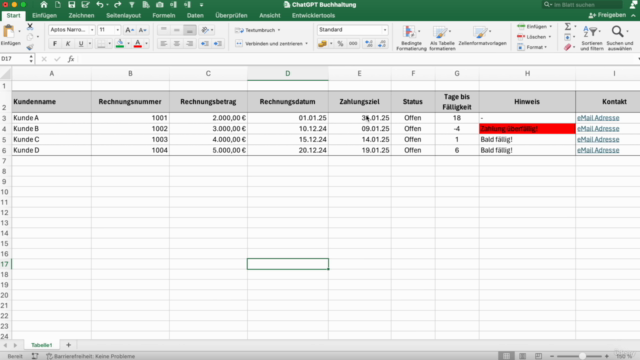
Task: Click the AutoSum sigma icon
Action: pyautogui.click(x=568, y=27)
